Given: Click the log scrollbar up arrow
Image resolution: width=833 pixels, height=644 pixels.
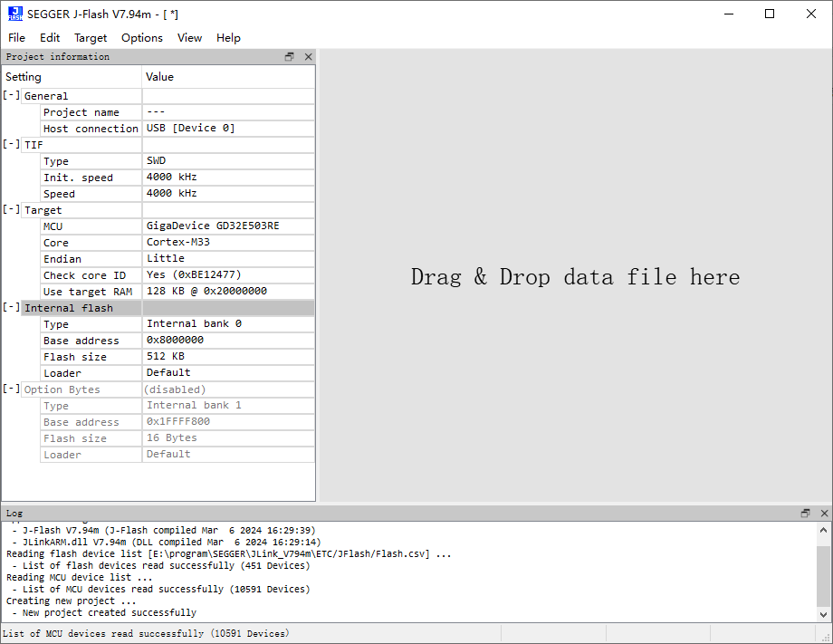Looking at the screenshot, I should point(823,530).
